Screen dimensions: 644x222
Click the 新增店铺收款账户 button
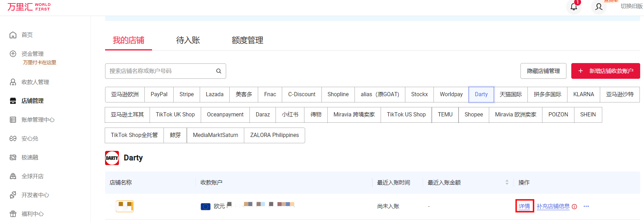click(605, 71)
